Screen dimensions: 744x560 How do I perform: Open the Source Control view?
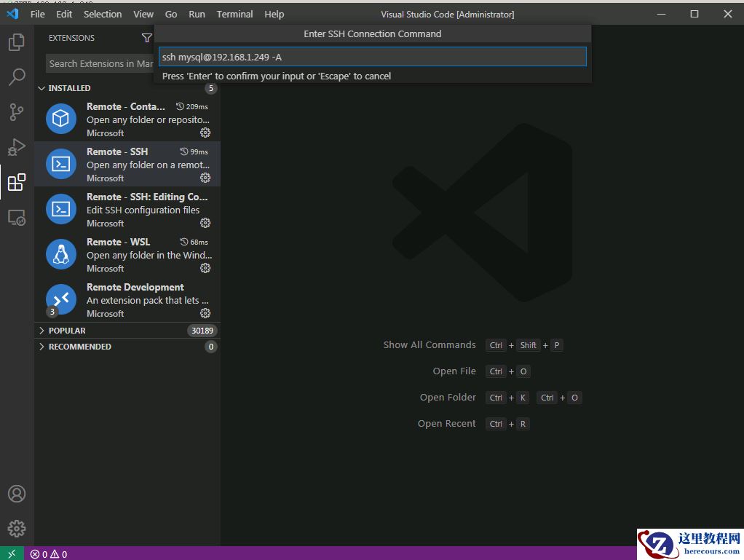17,112
